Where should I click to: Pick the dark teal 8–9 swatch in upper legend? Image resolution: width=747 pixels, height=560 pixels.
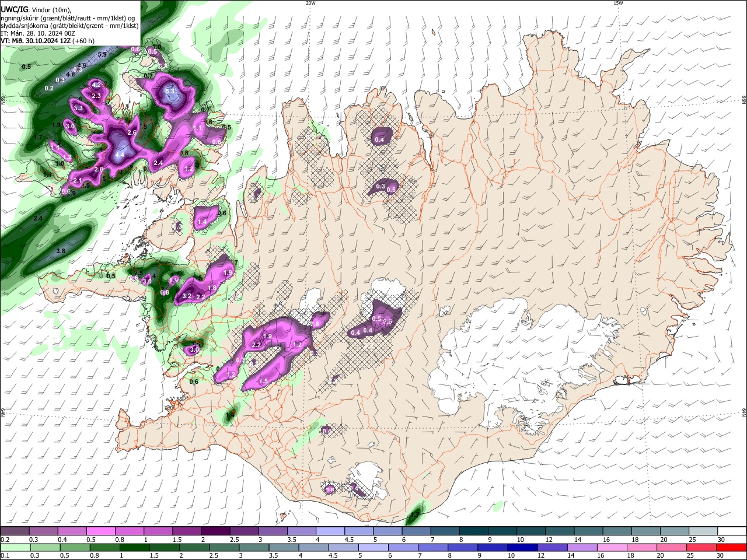(474, 531)
